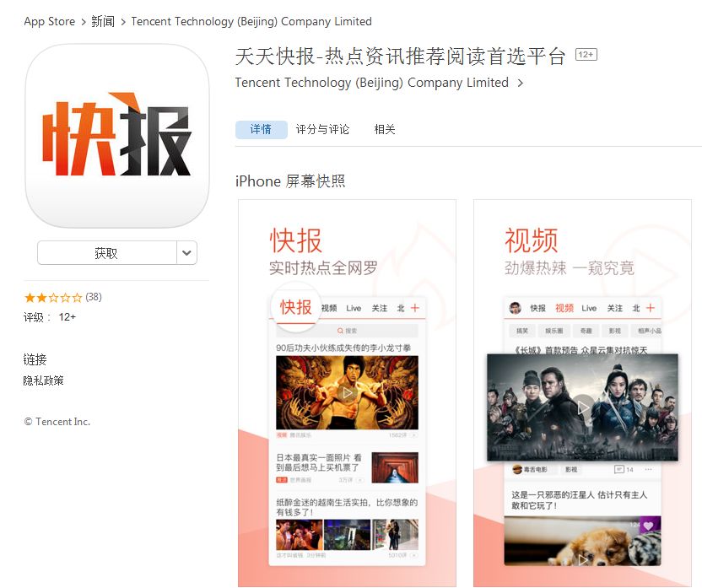The width and height of the screenshot is (702, 588).
Task: Open the dropdown arrow beside 获取
Action: point(186,252)
